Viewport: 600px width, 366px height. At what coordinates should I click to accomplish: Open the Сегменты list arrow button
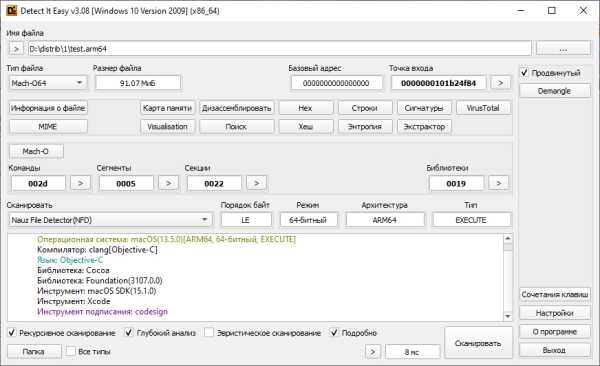pos(168,183)
